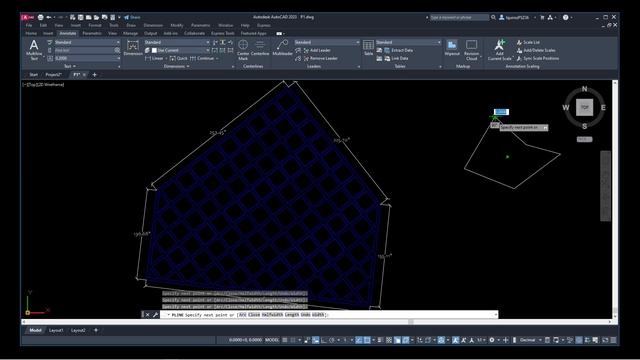
Task: Toggle polar tracking in status bar
Action: click(332, 340)
